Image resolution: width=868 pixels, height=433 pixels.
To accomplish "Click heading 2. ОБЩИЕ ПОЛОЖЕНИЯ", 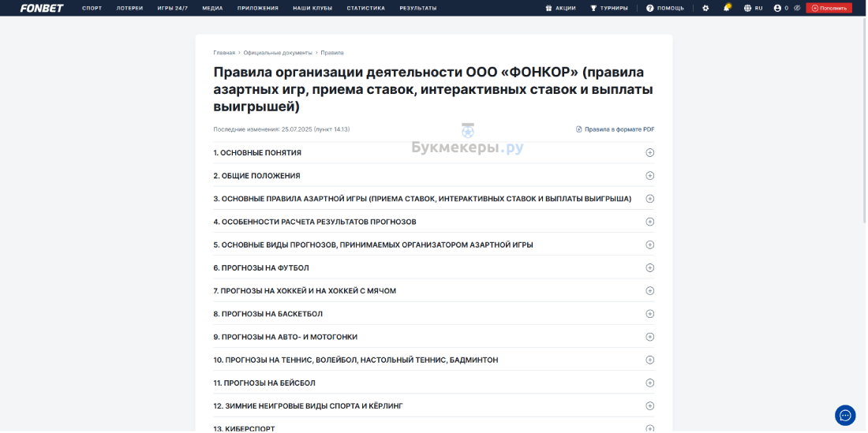I will click(257, 176).
